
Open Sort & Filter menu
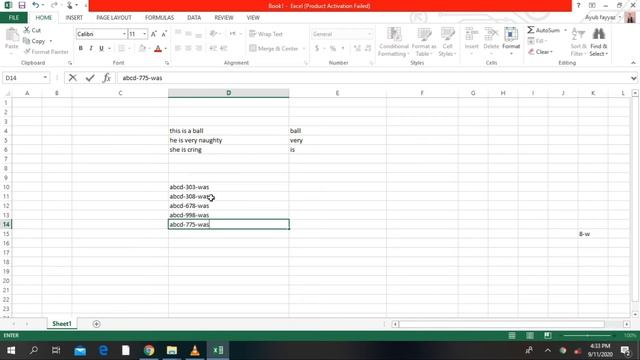tap(578, 42)
